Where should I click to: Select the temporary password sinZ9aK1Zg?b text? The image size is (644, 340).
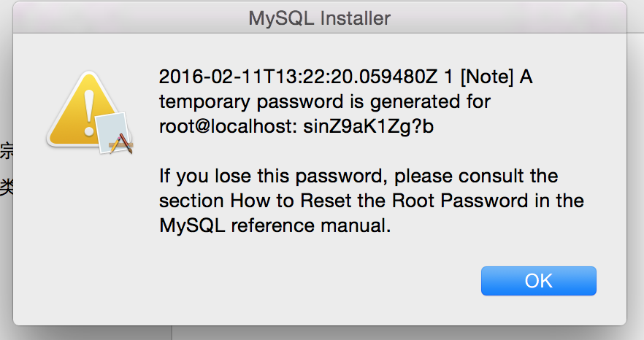tap(369, 126)
